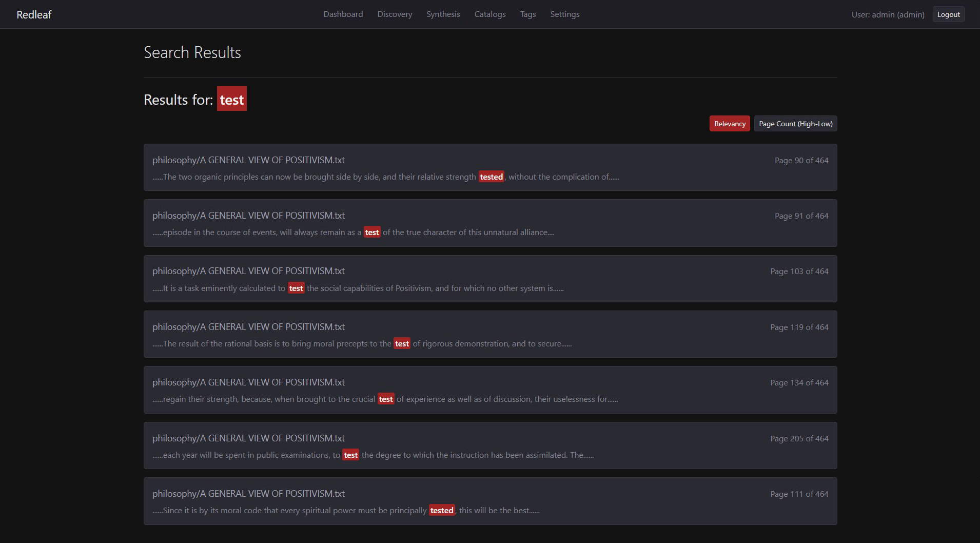The image size is (980, 543).
Task: Click the highlighted 'test' search term heading
Action: point(231,99)
